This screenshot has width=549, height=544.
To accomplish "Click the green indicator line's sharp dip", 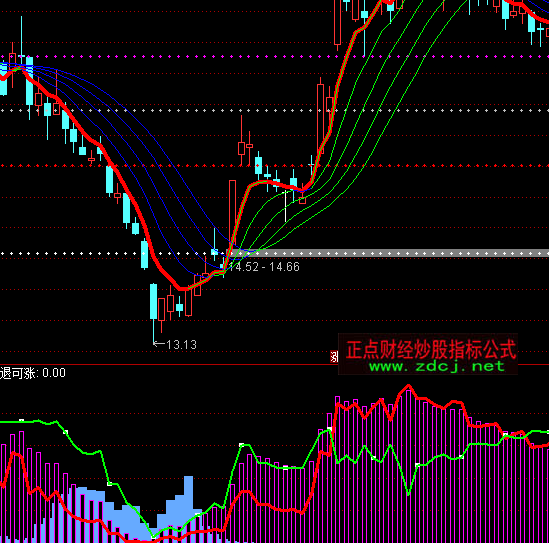I will pos(408,494).
